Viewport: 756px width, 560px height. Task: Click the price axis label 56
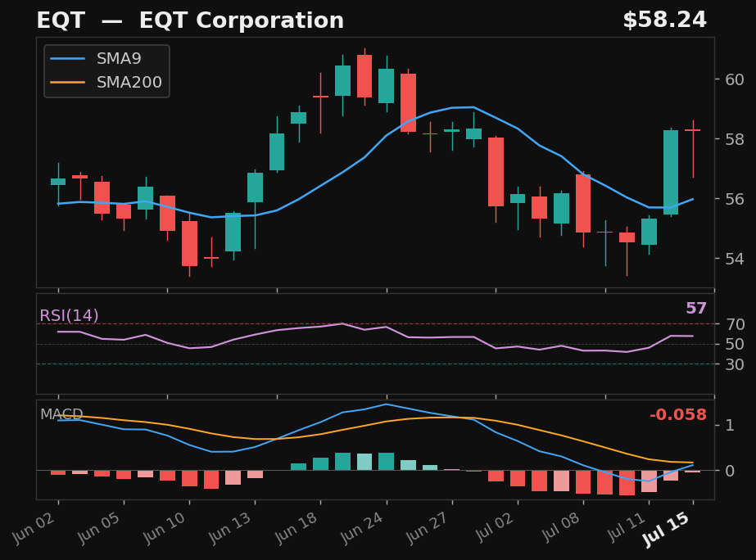(735, 199)
